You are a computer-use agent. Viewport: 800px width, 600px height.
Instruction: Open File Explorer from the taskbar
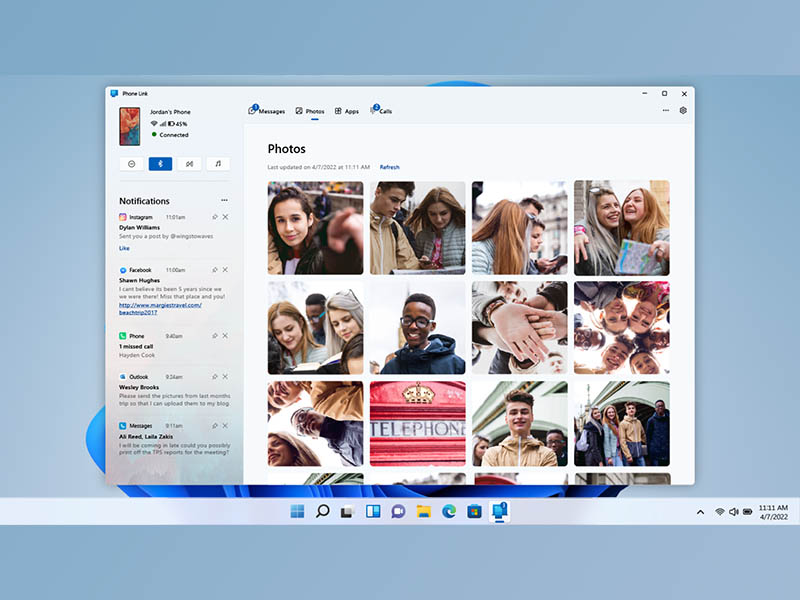pyautogui.click(x=423, y=511)
